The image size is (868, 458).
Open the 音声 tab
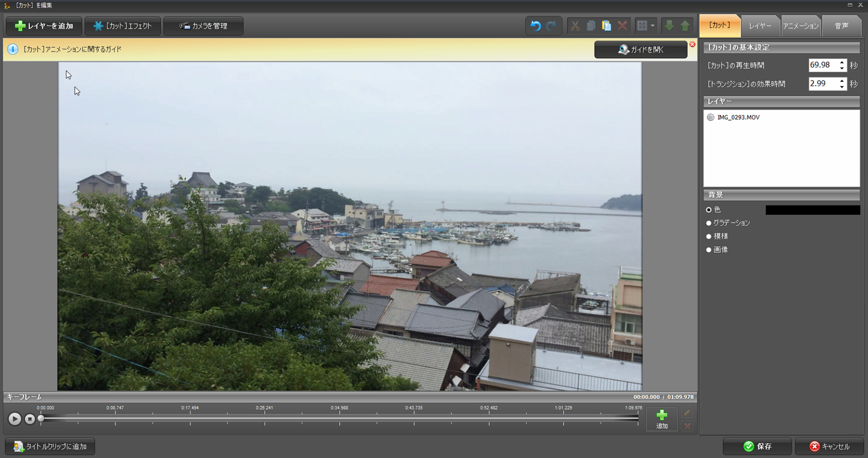(x=841, y=26)
